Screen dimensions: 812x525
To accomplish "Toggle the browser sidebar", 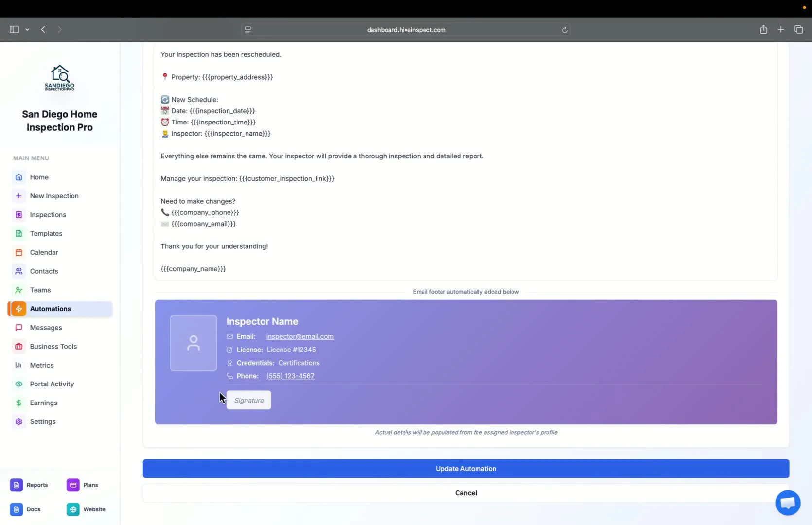I will (x=14, y=29).
